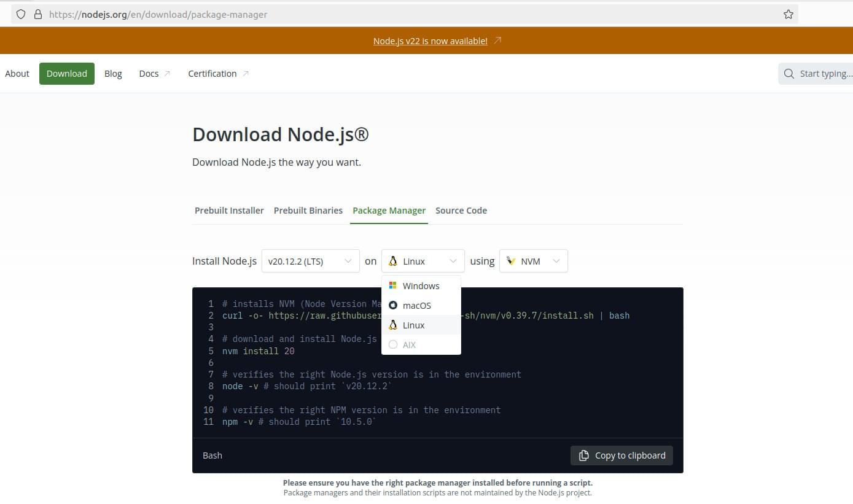Screen dimensions: 853x504
Task: Click the magnifier icon in search box
Action: (x=789, y=74)
